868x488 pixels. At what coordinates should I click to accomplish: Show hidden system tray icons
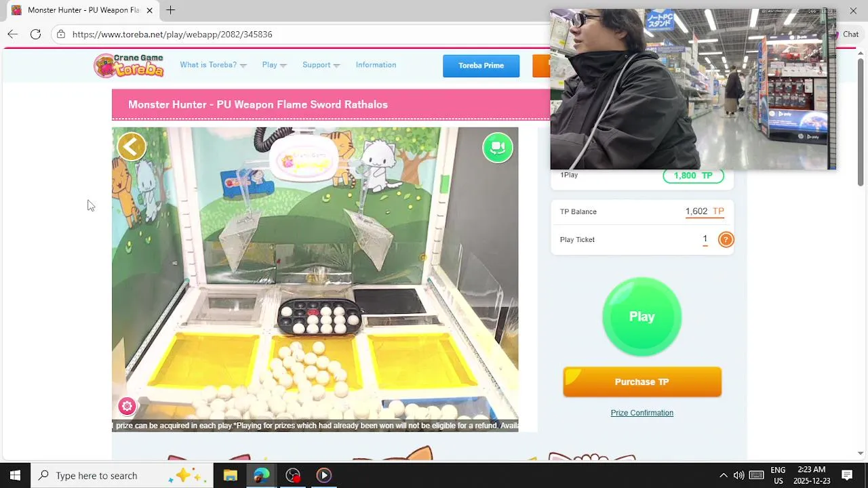tap(723, 475)
